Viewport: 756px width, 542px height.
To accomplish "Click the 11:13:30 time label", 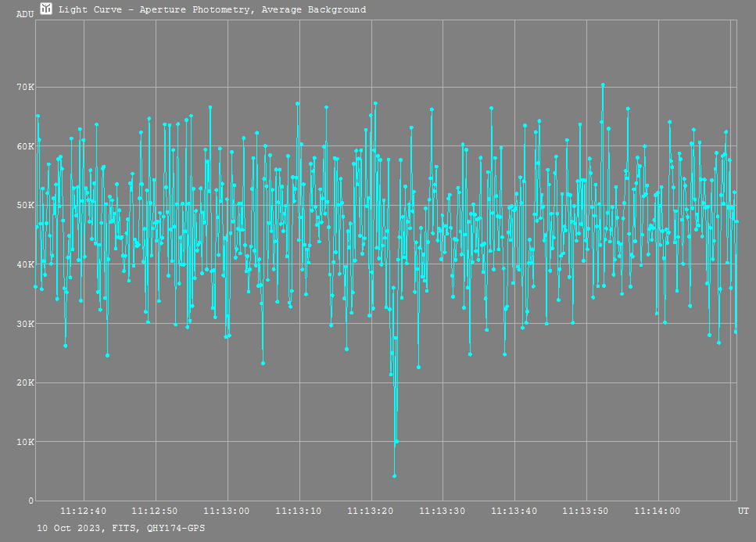I will pyautogui.click(x=442, y=511).
